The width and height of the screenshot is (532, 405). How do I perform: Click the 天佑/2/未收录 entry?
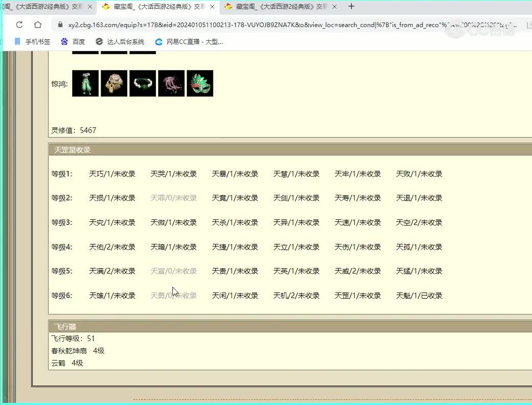(112, 247)
